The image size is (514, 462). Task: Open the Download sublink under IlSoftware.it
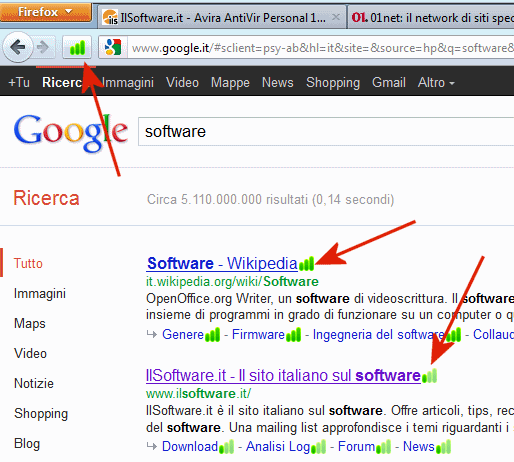click(x=190, y=446)
